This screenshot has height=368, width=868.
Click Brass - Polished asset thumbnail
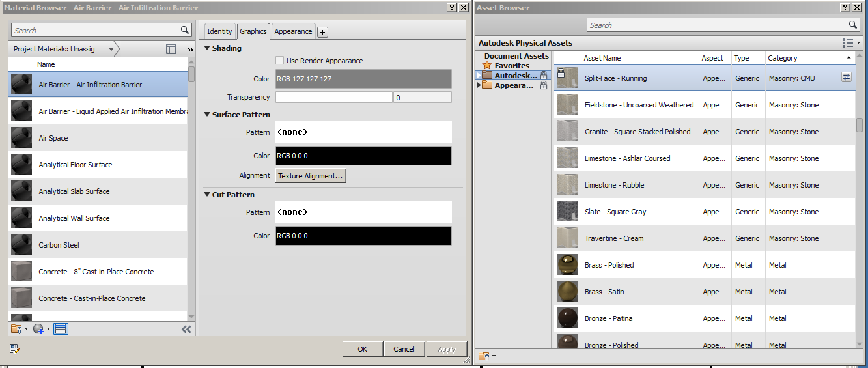tap(568, 265)
